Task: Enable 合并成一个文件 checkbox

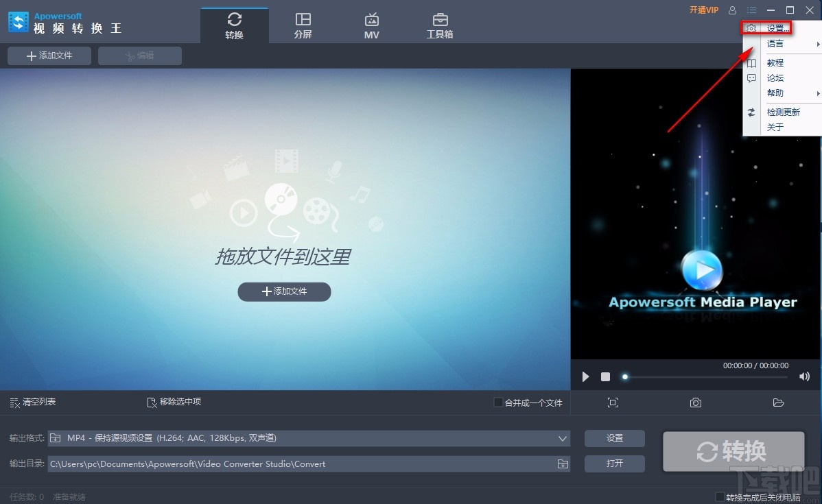Action: pyautogui.click(x=498, y=403)
